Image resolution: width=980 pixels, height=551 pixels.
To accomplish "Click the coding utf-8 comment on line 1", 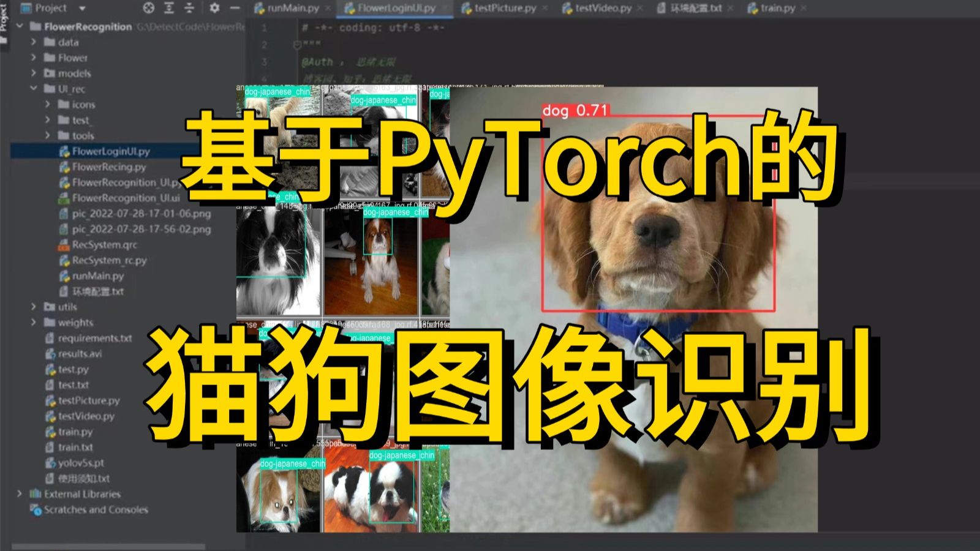I will tap(374, 28).
